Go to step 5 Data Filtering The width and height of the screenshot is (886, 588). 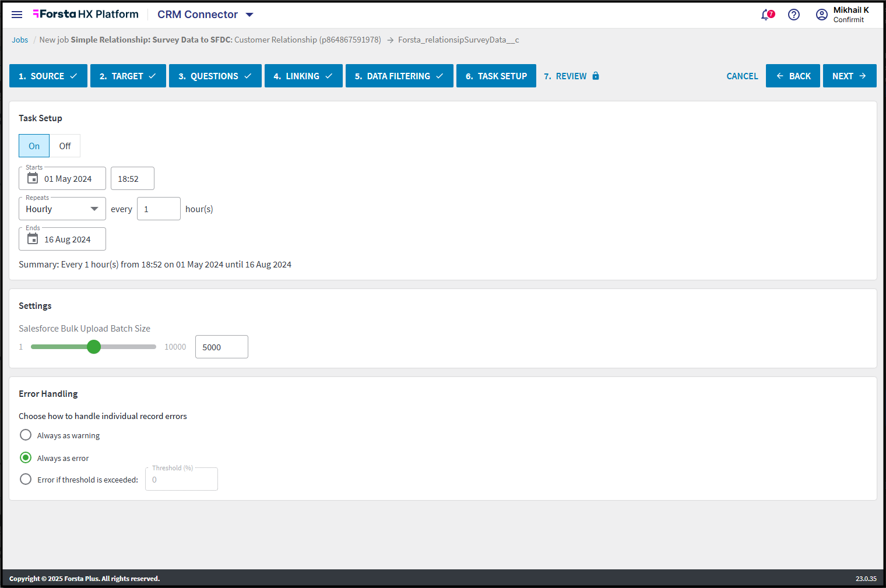point(399,76)
